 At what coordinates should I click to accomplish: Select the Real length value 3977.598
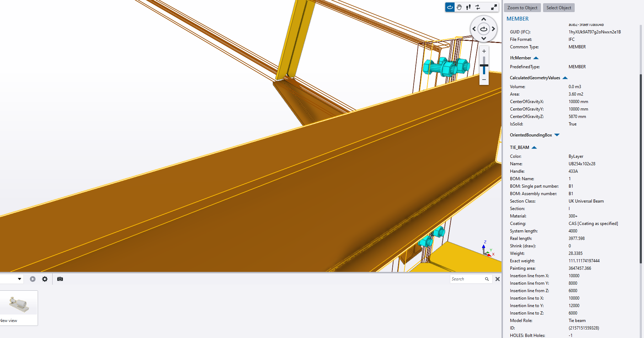coord(576,238)
